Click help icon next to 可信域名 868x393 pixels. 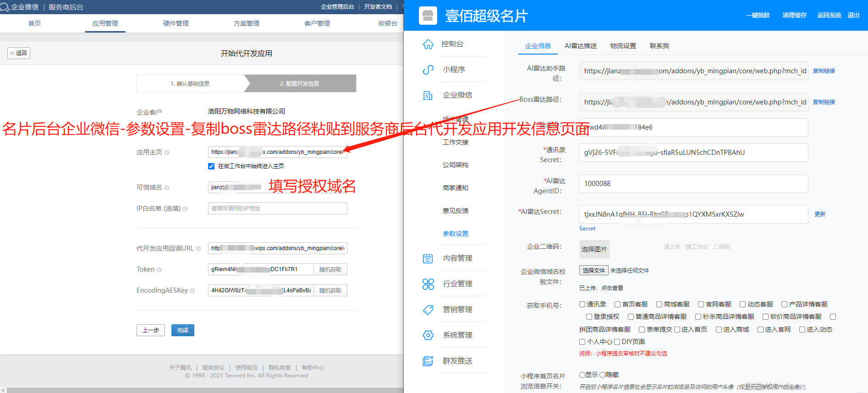(167, 188)
